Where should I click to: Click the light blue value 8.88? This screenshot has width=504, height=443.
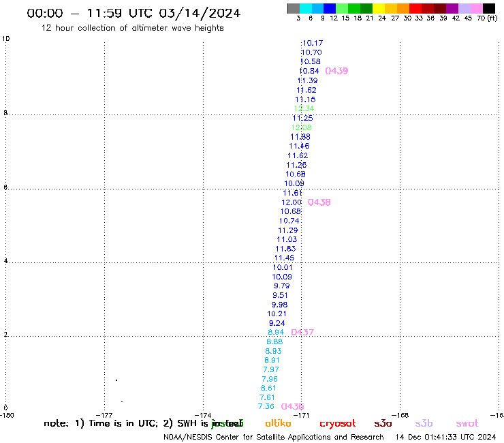[274, 341]
